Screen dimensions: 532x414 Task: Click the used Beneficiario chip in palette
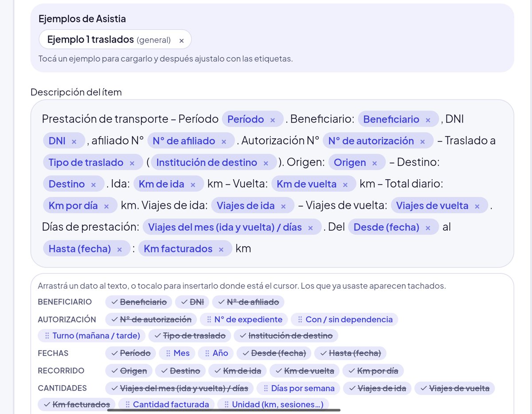[x=139, y=302]
